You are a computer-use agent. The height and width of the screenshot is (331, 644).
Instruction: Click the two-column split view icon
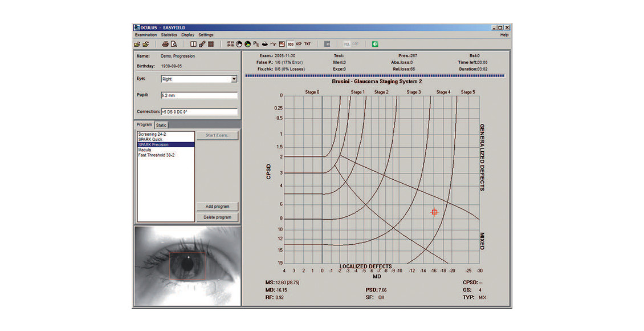click(x=193, y=44)
